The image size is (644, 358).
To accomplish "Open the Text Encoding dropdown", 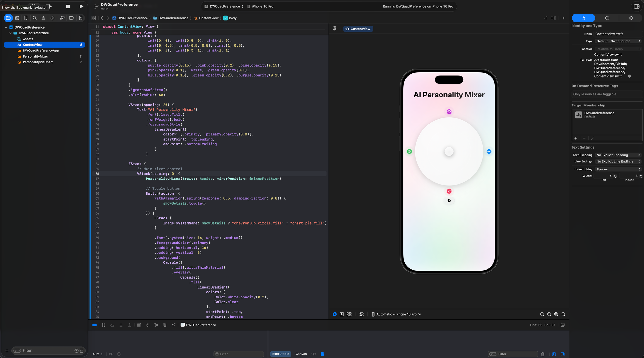I will [618, 155].
